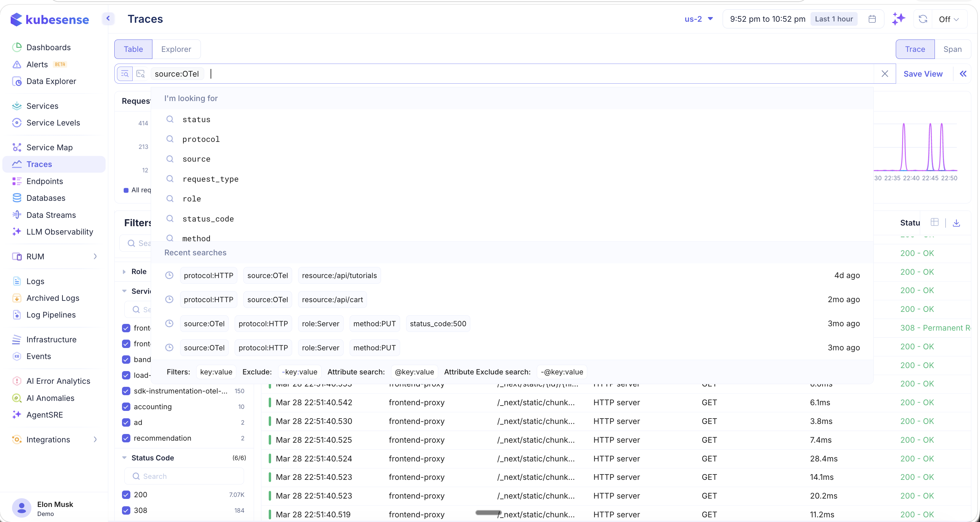Switch to the Explorer tab
Image resolution: width=980 pixels, height=522 pixels.
point(176,49)
